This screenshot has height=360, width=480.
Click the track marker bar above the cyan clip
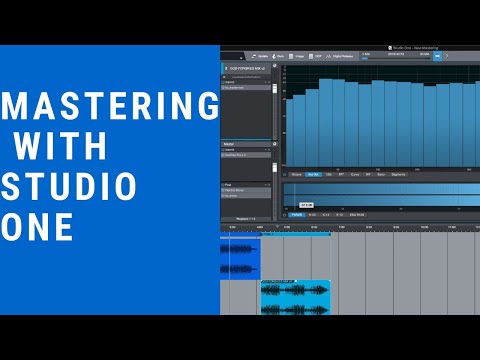tap(295, 234)
